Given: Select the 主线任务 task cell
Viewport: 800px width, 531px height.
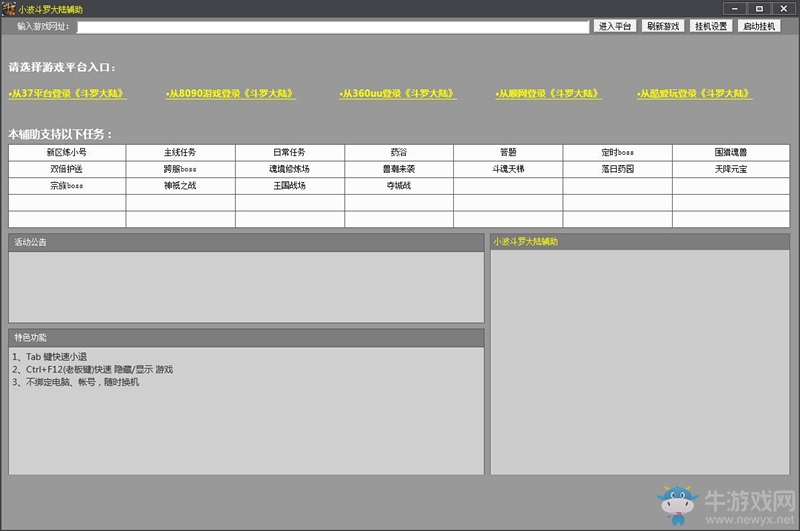Looking at the screenshot, I should [x=180, y=153].
